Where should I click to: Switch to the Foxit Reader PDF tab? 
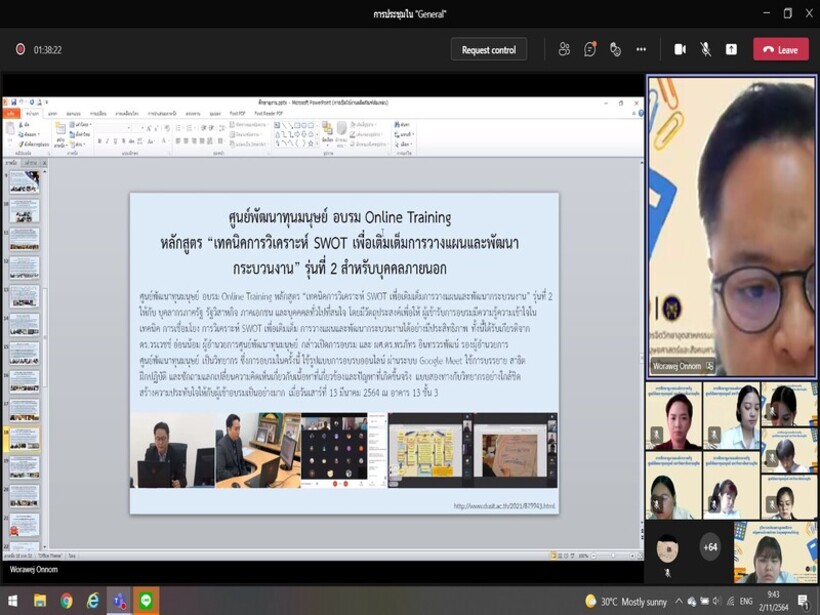click(269, 113)
